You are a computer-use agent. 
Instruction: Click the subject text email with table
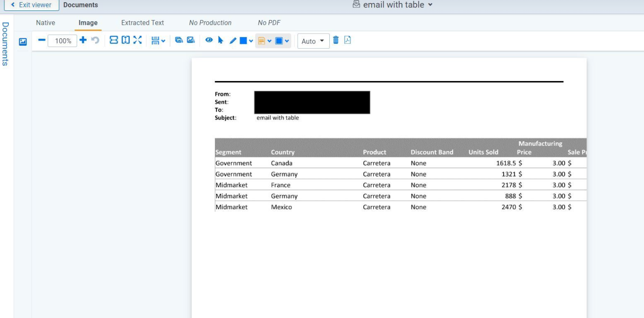278,118
